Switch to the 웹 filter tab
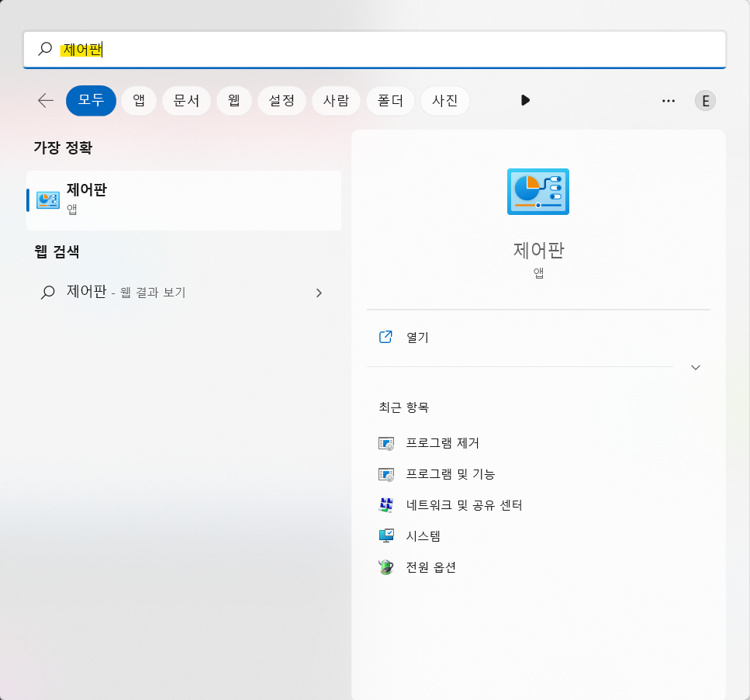 (234, 100)
